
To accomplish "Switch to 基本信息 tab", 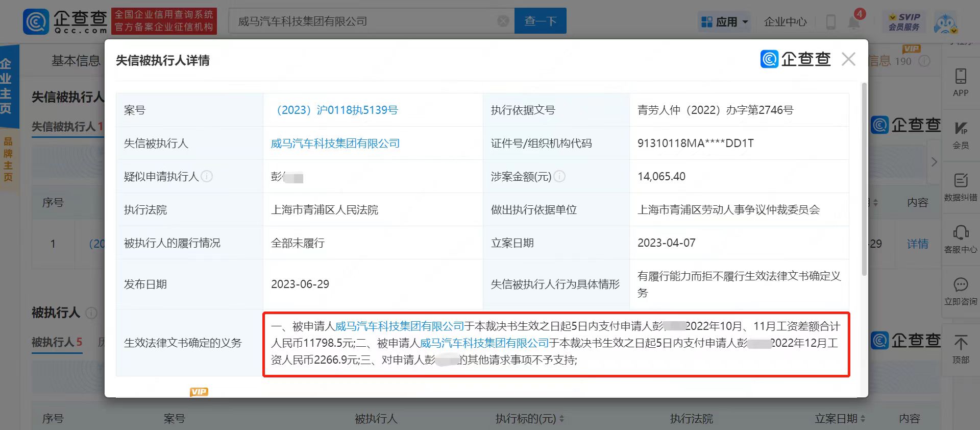I will click(x=76, y=61).
